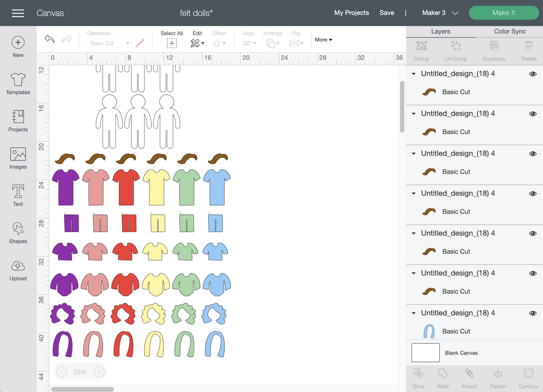Zoom out with the minus button
The width and height of the screenshot is (543, 392).
coord(62,372)
